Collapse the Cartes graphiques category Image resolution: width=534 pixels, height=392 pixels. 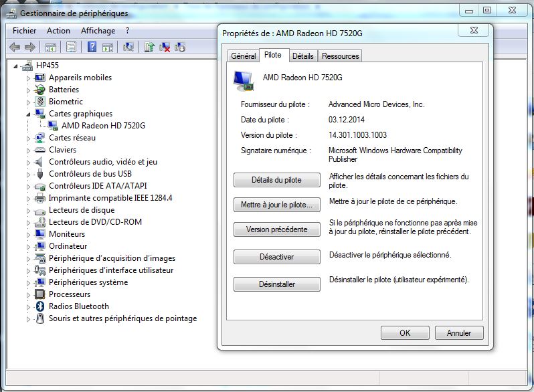coord(28,114)
